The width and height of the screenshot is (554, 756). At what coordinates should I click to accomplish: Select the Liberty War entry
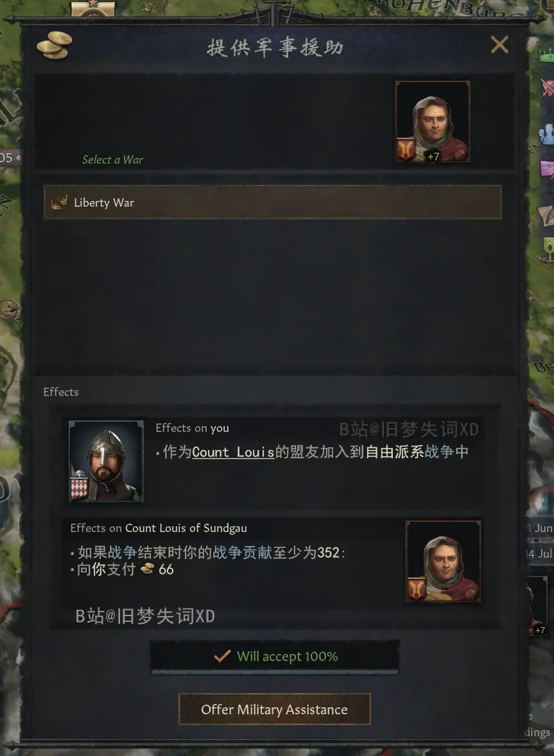[x=272, y=202]
